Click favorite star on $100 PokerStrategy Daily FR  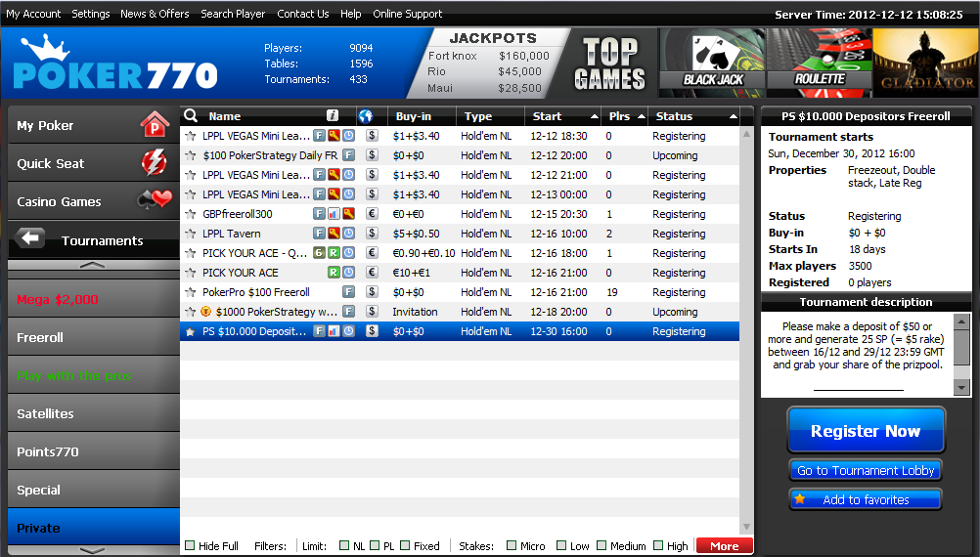[x=191, y=155]
